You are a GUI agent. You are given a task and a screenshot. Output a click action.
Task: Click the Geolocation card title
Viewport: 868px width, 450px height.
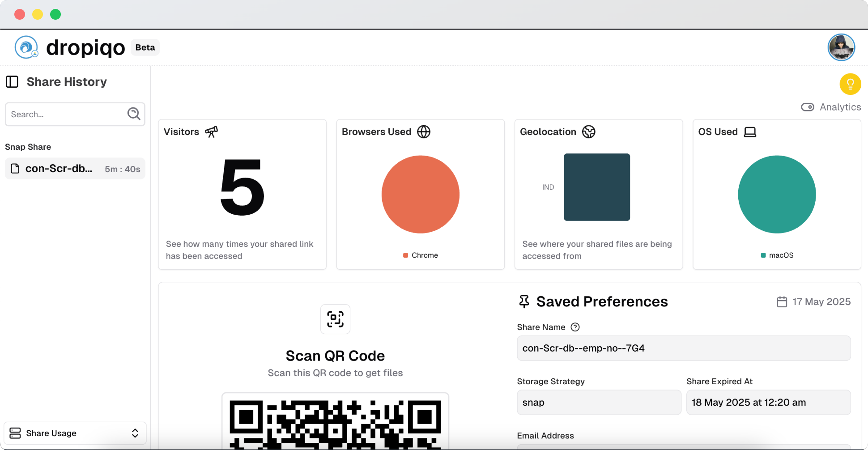pos(548,132)
